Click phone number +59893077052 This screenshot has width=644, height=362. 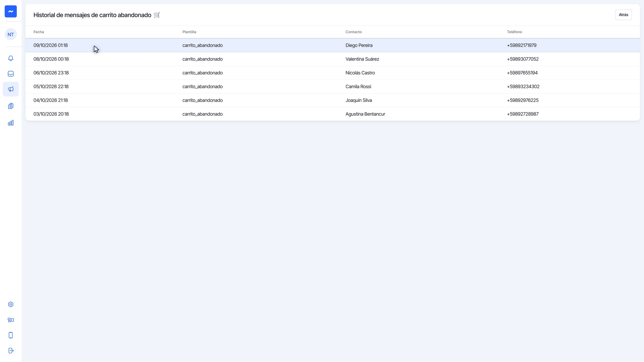[x=523, y=59]
